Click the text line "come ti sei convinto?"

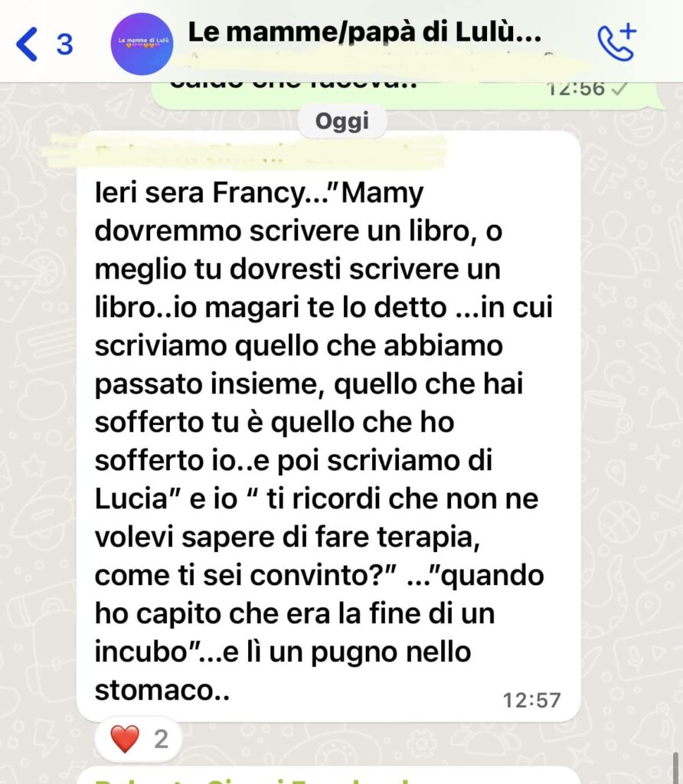click(246, 575)
